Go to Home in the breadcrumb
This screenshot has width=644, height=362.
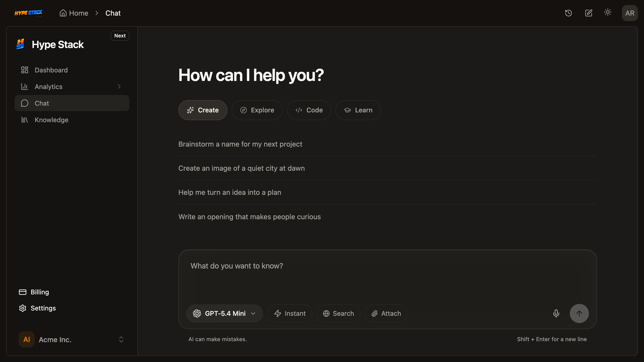(74, 13)
